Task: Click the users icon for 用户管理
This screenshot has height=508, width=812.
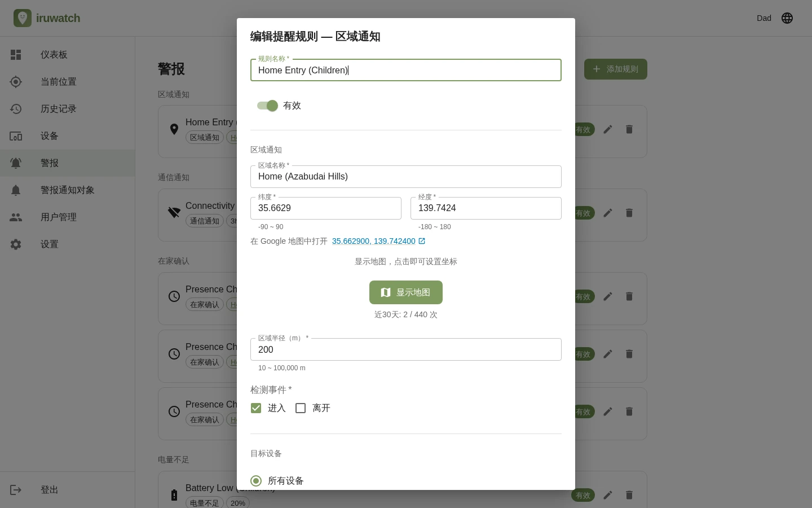Action: tap(16, 217)
